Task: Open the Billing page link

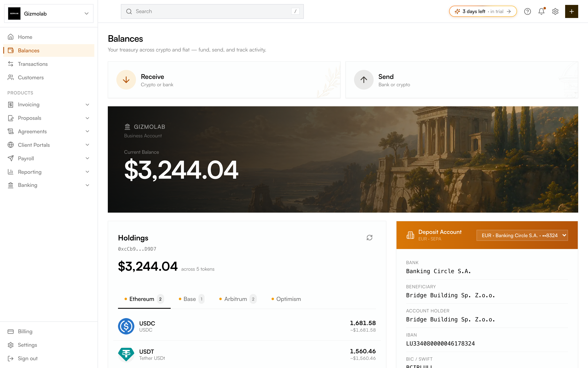Action: coord(49,331)
